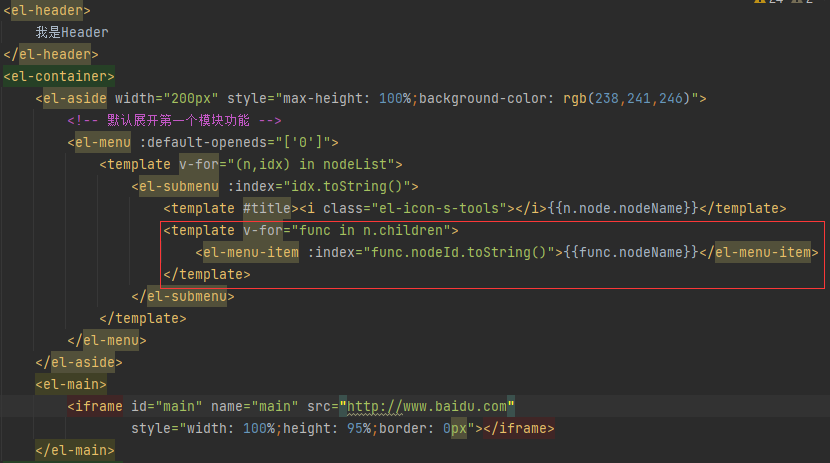Click the opening el-container tag
The height and width of the screenshot is (463, 830).
pos(59,76)
